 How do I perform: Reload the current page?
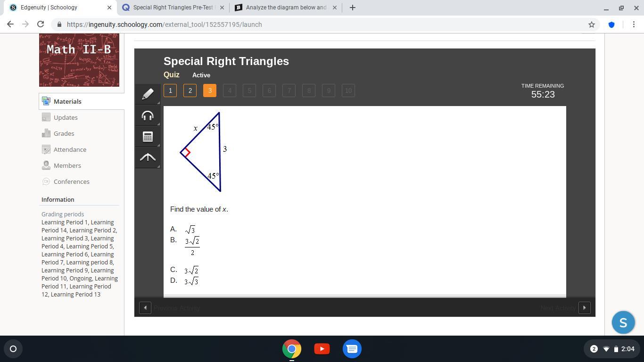point(41,25)
